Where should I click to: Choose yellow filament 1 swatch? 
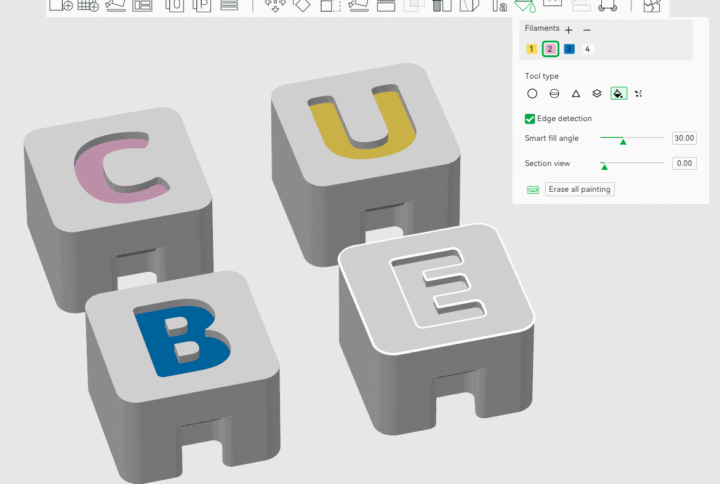(x=532, y=49)
